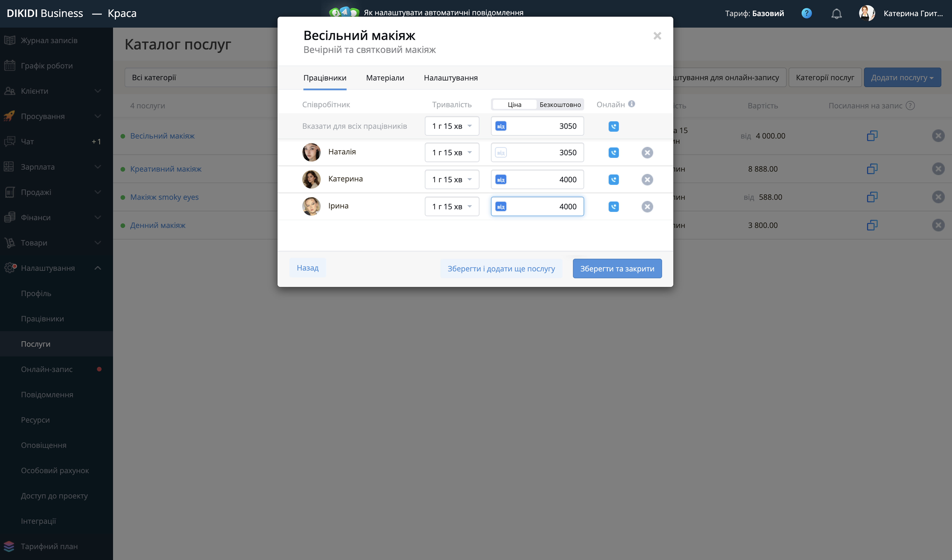The height and width of the screenshot is (560, 952).
Task: Expand the Просування sidebar section
Action: coord(56,116)
